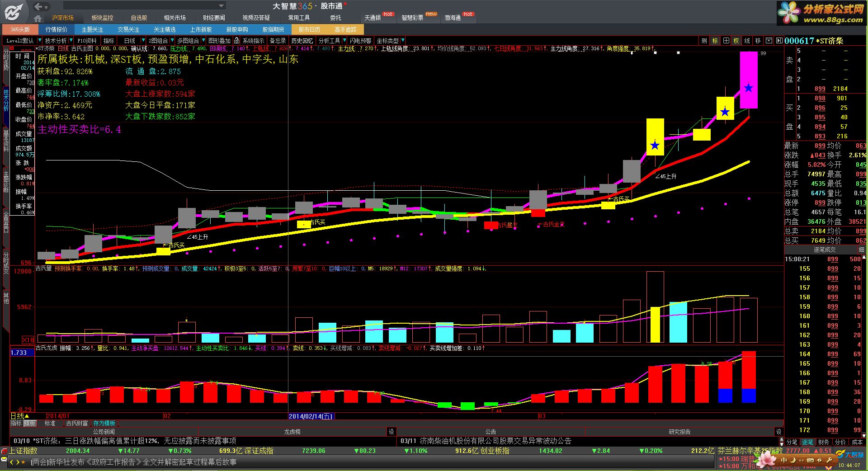Select the 线 line drawing tool
Screen dimensions: 868x471
(747, 41)
